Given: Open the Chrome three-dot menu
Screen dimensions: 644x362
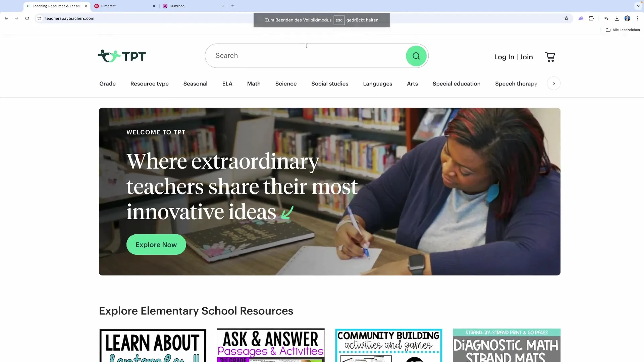Looking at the screenshot, I should [638, 18].
